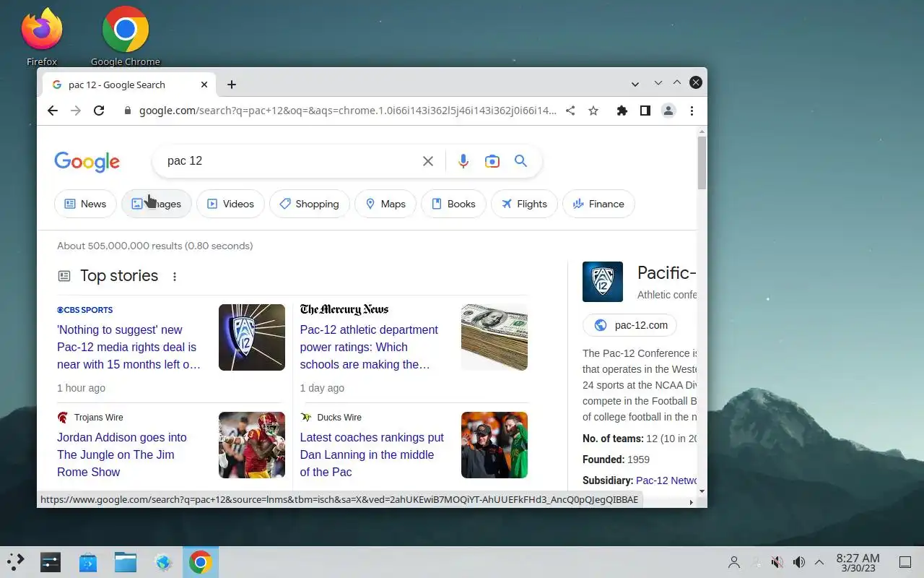Expand the hidden system tray icons arrow
The width and height of the screenshot is (924, 578).
(819, 562)
